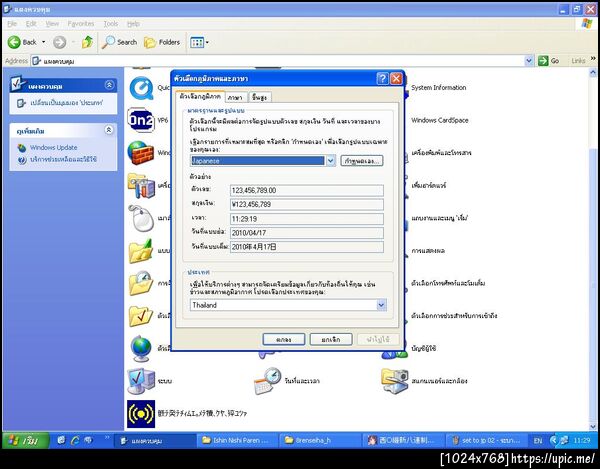Collapse the แผงควบคุม sidebar panel
This screenshot has width=600, height=469.
click(x=109, y=85)
